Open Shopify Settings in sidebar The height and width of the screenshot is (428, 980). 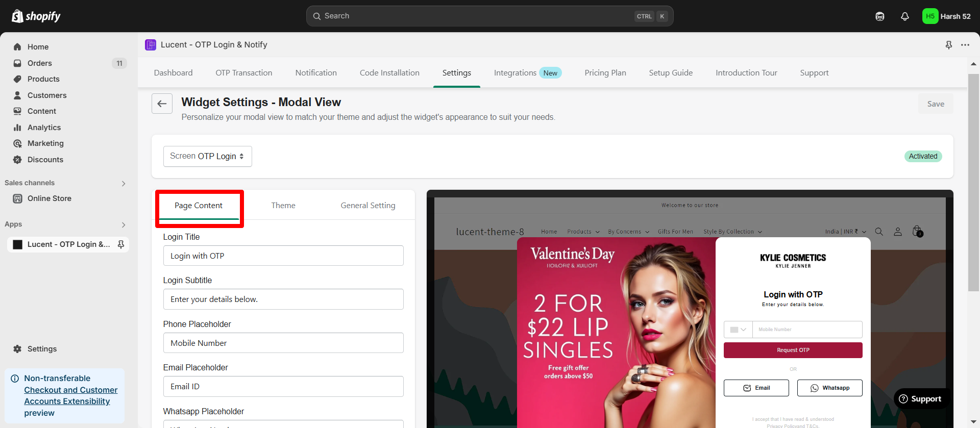coord(42,349)
